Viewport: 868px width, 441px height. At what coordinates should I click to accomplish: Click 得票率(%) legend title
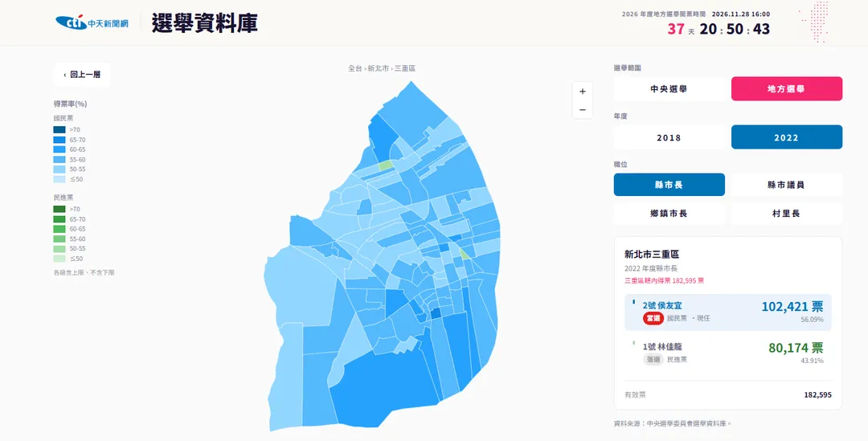(x=70, y=104)
